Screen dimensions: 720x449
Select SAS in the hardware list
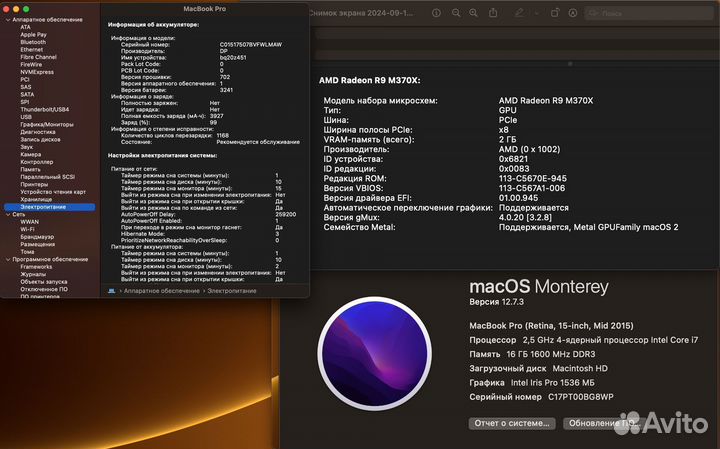tap(26, 87)
